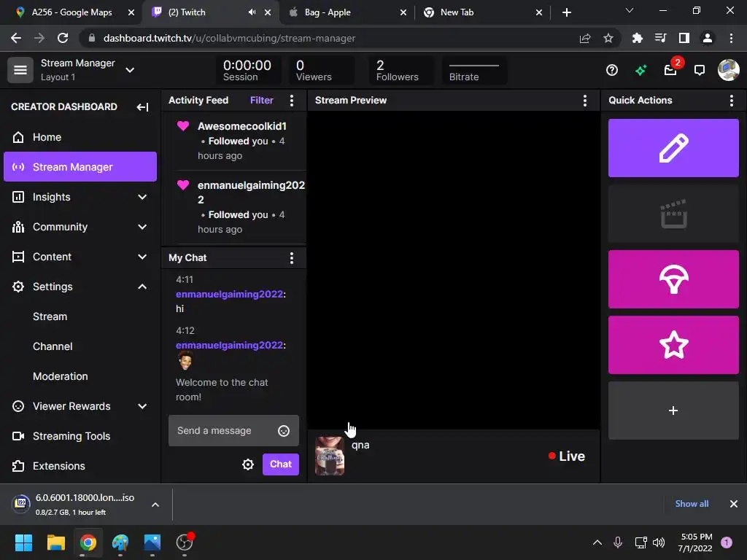Open My Chat panel options menu
747x560 pixels.
coord(292,257)
